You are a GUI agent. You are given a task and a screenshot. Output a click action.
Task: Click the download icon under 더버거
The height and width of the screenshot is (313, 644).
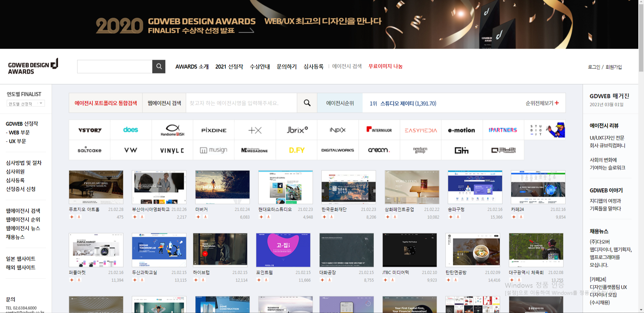tap(205, 217)
